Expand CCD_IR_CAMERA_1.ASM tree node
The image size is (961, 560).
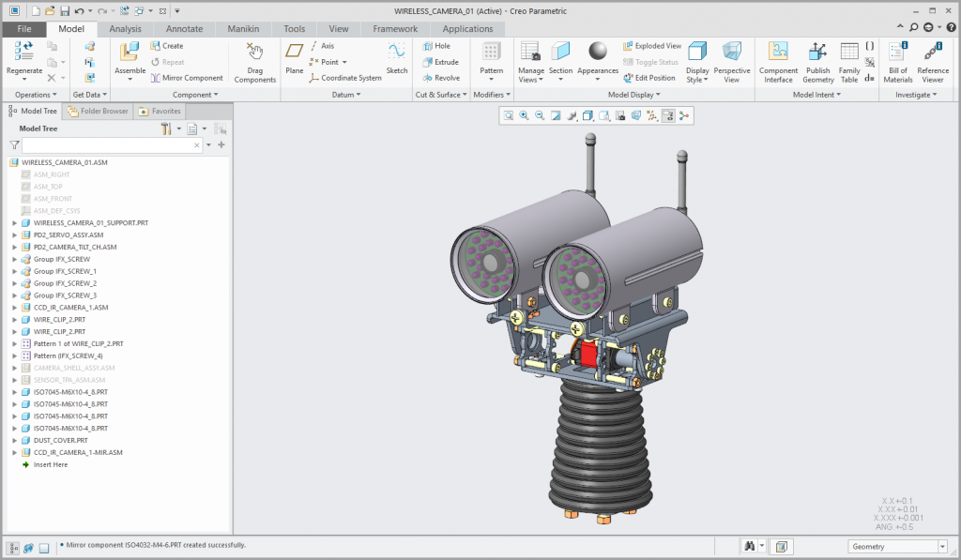click(15, 308)
